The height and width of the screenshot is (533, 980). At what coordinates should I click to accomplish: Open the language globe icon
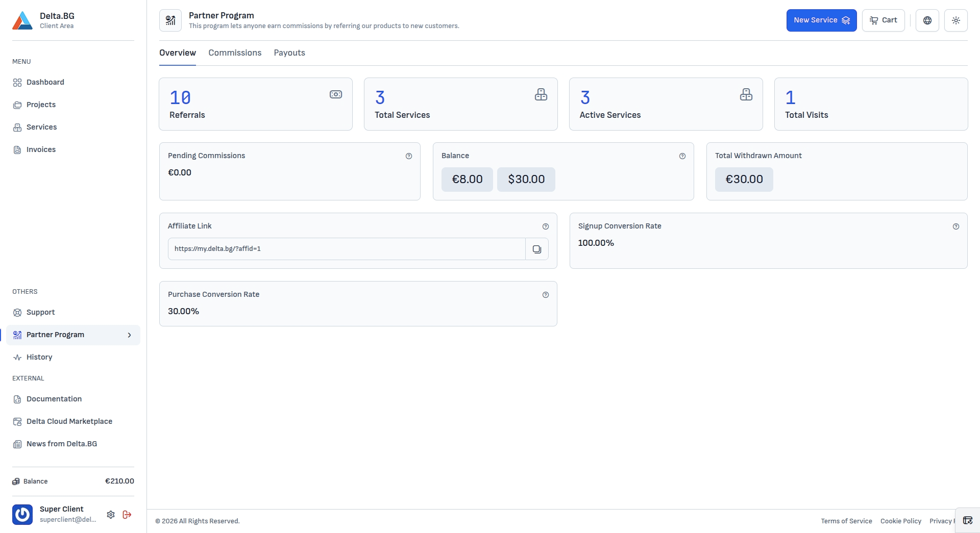pyautogui.click(x=927, y=20)
